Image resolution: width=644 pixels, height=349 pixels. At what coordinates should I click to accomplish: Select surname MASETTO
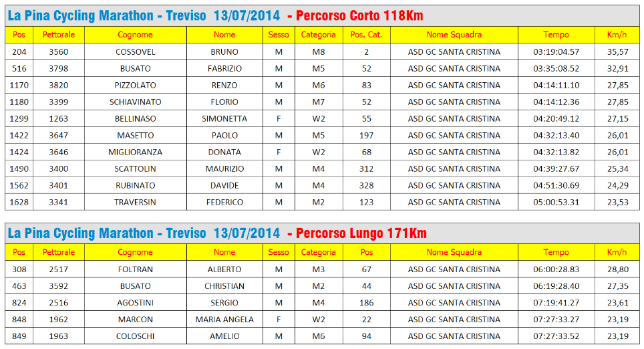(x=135, y=136)
